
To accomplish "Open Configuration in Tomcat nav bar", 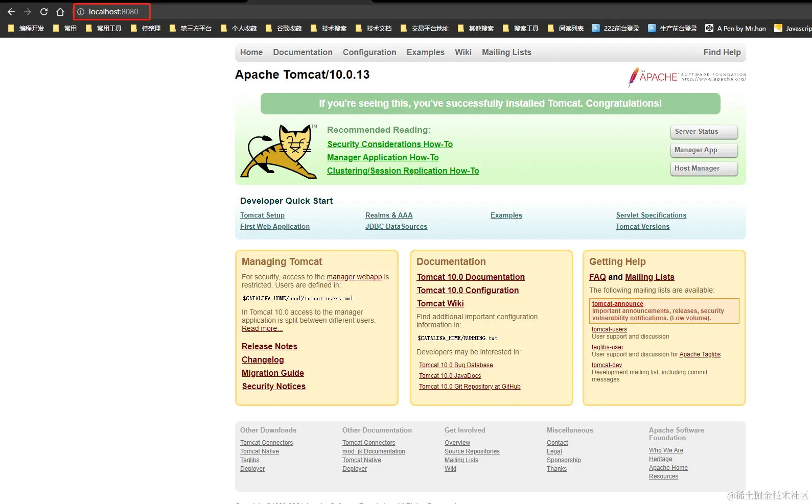I will pyautogui.click(x=369, y=52).
